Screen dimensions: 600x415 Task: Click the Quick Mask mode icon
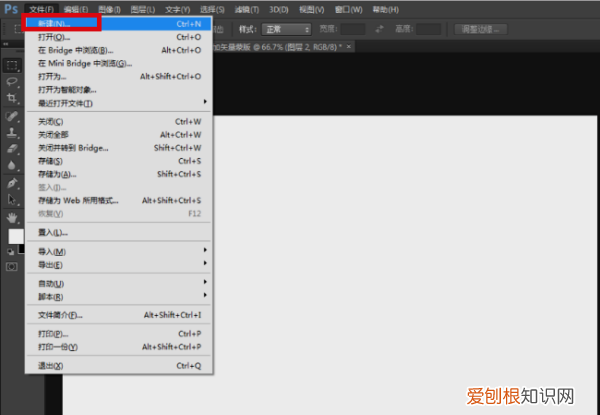13,267
